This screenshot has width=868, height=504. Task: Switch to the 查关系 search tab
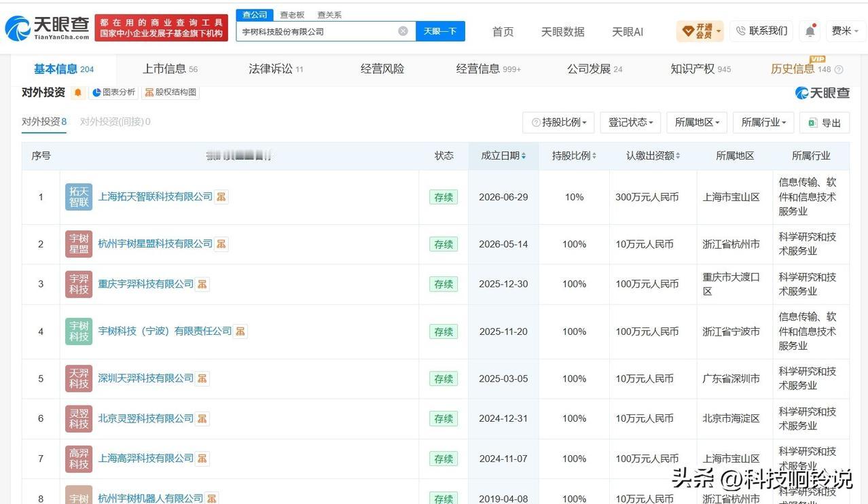point(329,14)
